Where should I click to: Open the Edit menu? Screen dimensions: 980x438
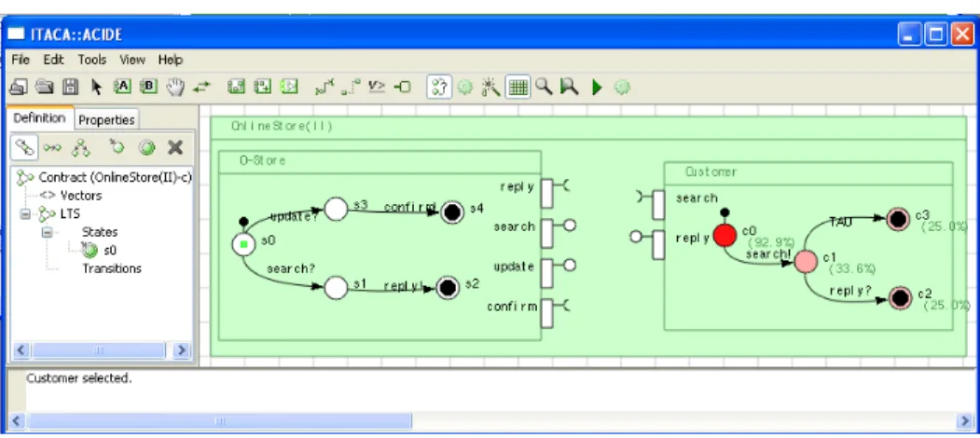(54, 60)
